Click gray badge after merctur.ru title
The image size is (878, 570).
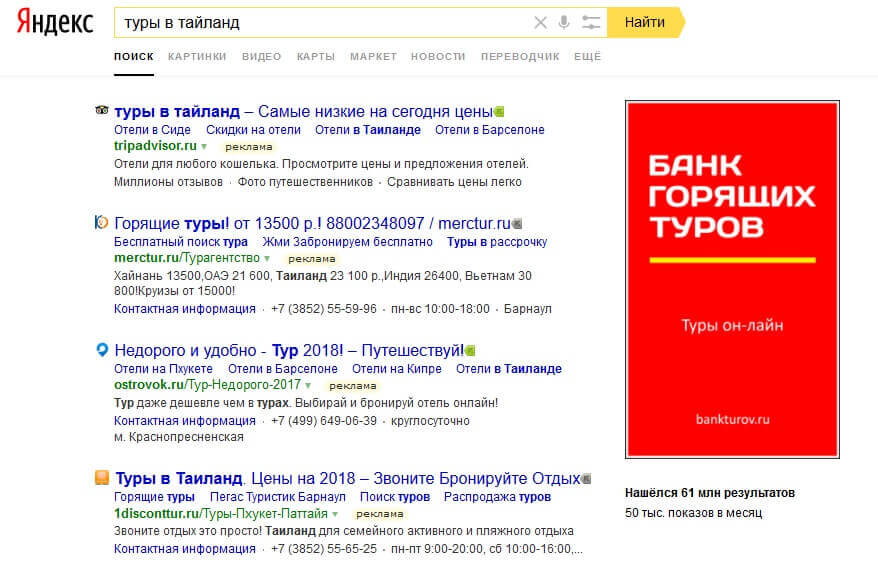point(517,224)
